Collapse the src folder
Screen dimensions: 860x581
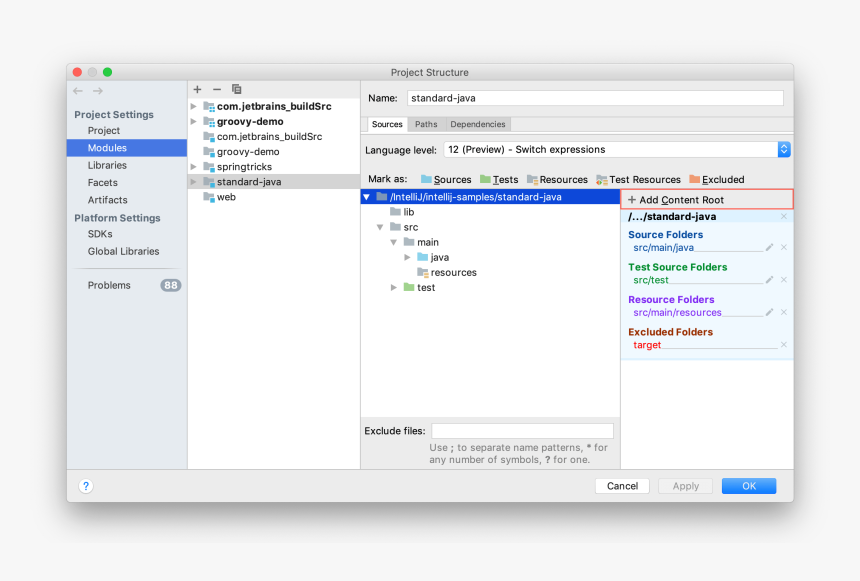(x=380, y=227)
